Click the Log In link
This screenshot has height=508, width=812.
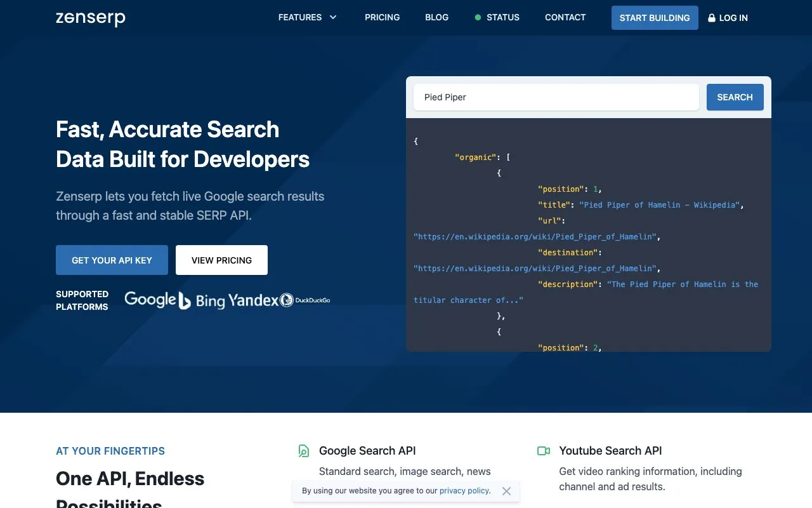[728, 18]
